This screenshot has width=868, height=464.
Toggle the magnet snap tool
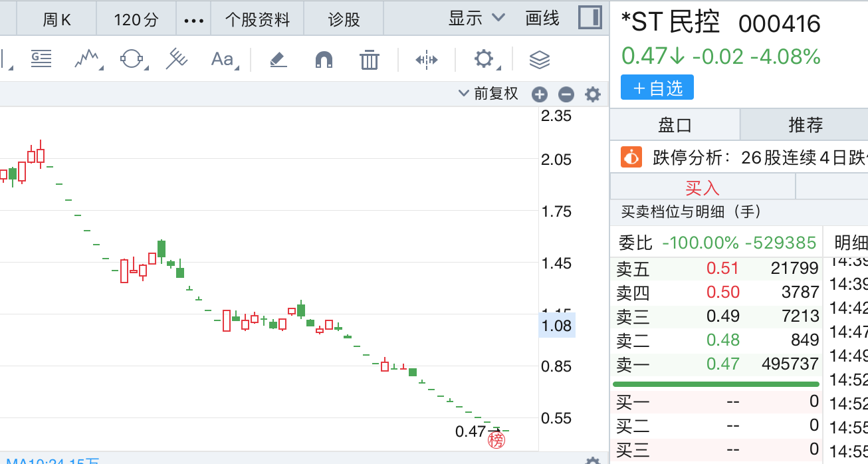point(324,60)
